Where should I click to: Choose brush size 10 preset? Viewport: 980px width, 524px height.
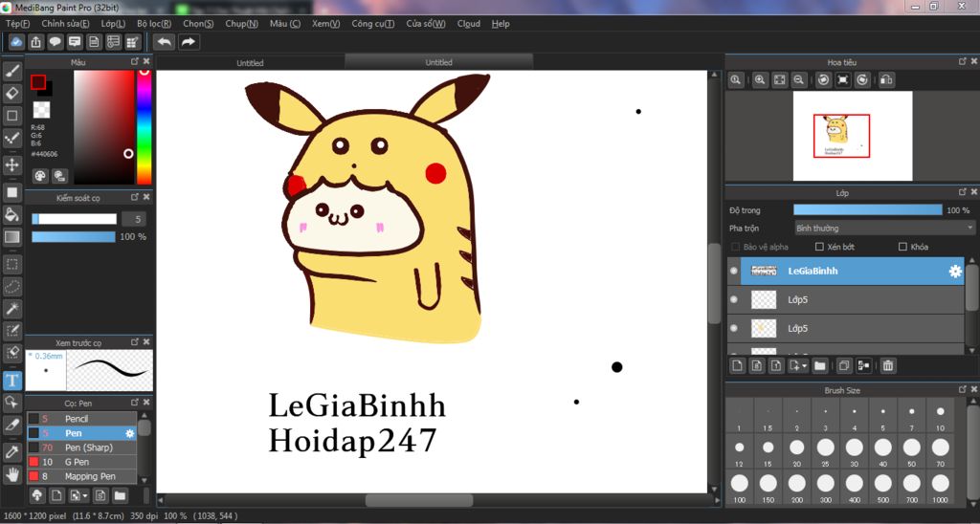pyautogui.click(x=940, y=417)
